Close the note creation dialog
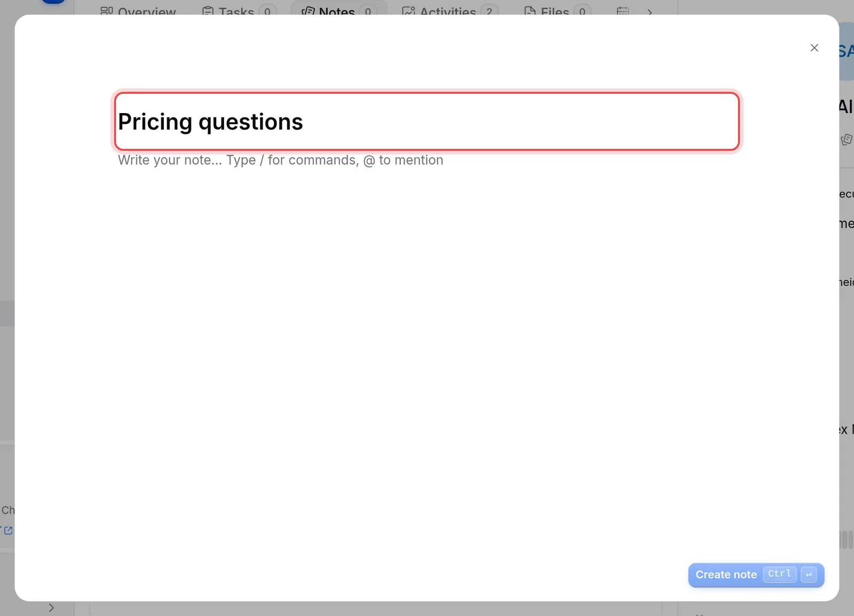 [814, 48]
